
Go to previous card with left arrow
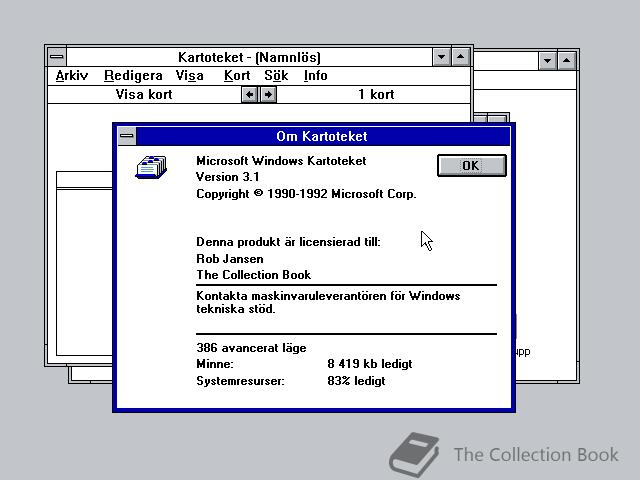point(249,95)
